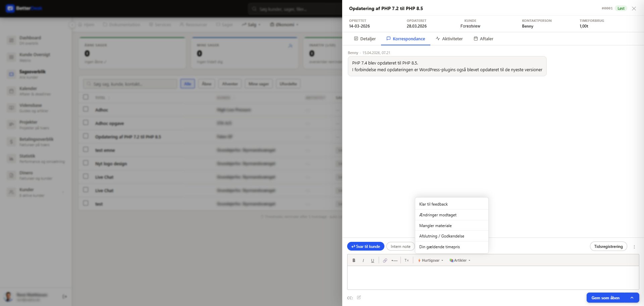Viewport: 644px width, 306px height.
Task: Open the three-dot menu beside Tidsregistrering
Action: click(634, 247)
